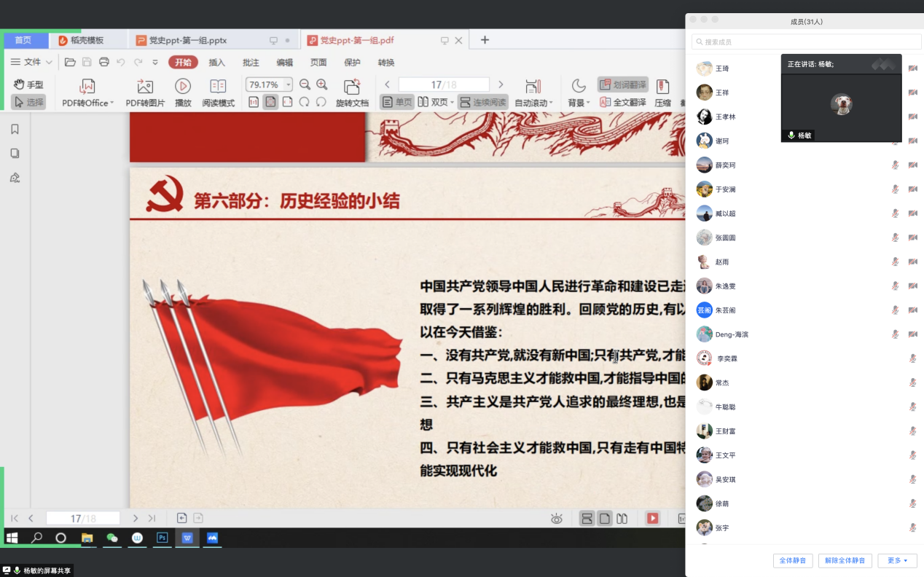Click the print icon in quick toolbar
The height and width of the screenshot is (577, 924).
click(x=104, y=62)
